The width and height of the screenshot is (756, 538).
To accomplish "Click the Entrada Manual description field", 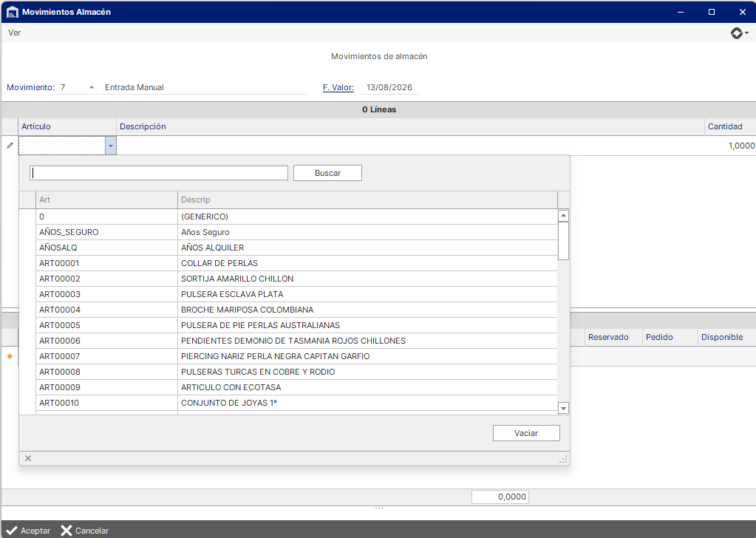I will point(203,88).
